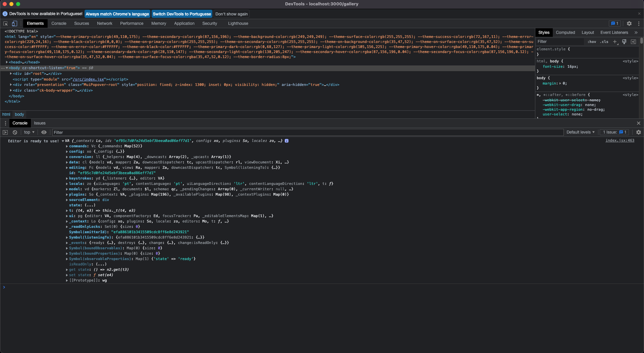The width and height of the screenshot is (644, 353).
Task: Show the console sidebar icon
Action: click(x=5, y=132)
